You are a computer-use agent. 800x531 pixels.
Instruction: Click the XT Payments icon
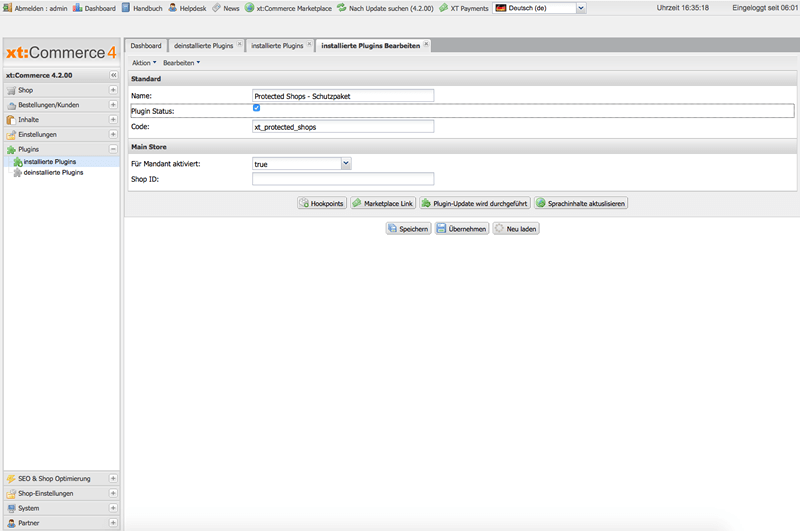[443, 8]
